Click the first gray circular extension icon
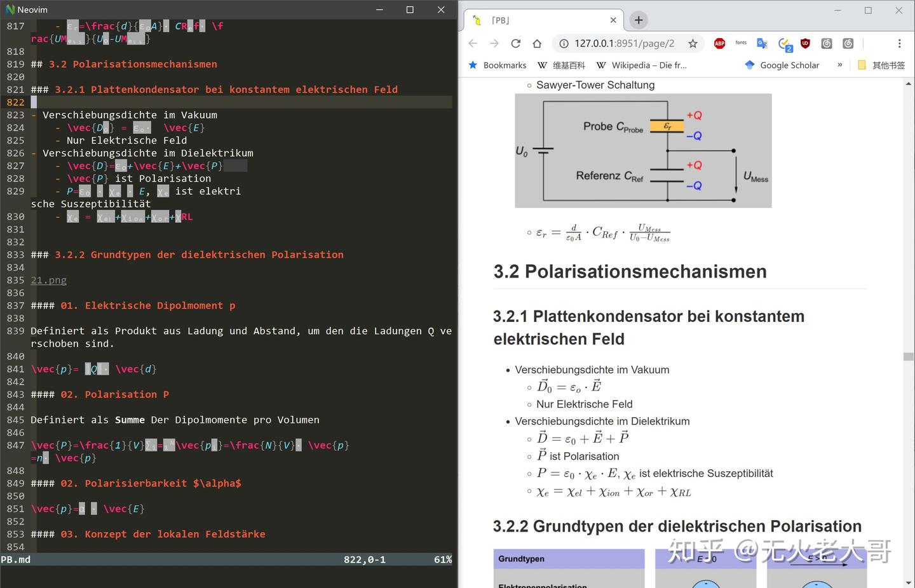 827,43
